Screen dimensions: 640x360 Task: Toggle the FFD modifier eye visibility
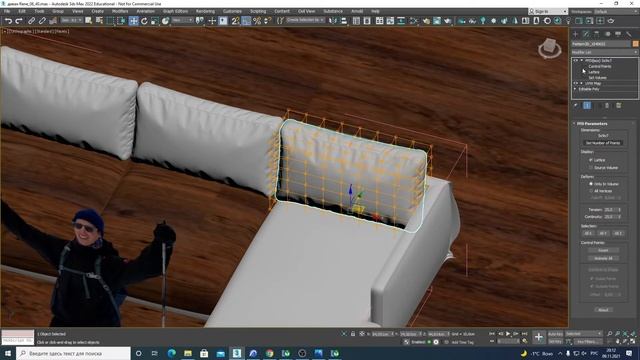576,60
